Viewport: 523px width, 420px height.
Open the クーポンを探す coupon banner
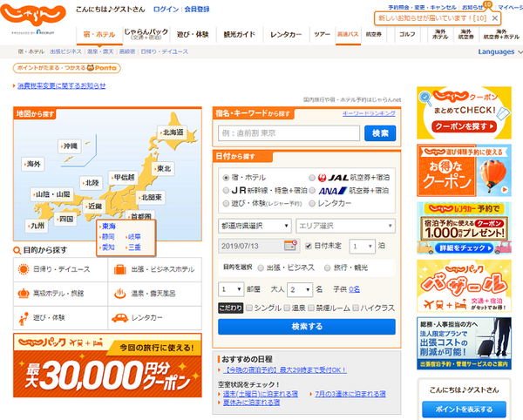tap(464, 113)
